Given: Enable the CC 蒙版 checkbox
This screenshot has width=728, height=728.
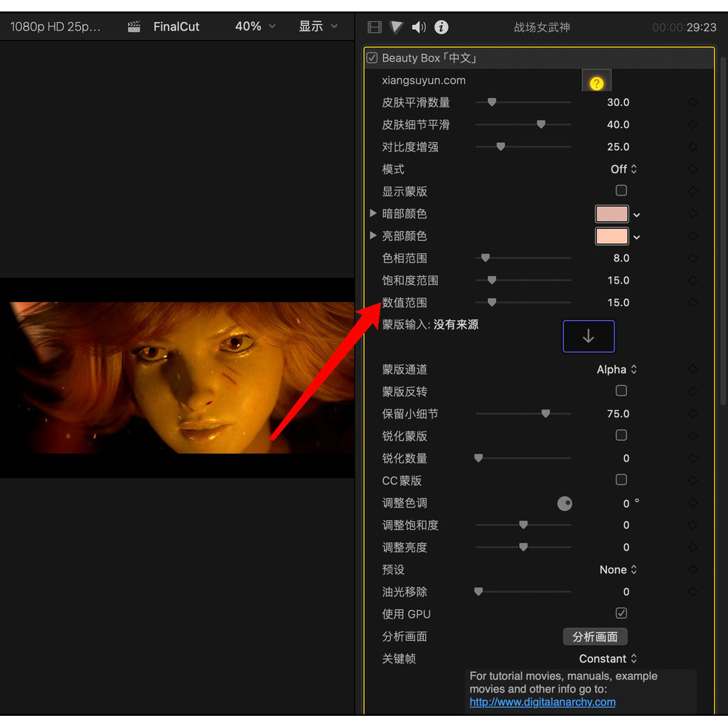Looking at the screenshot, I should [x=621, y=480].
